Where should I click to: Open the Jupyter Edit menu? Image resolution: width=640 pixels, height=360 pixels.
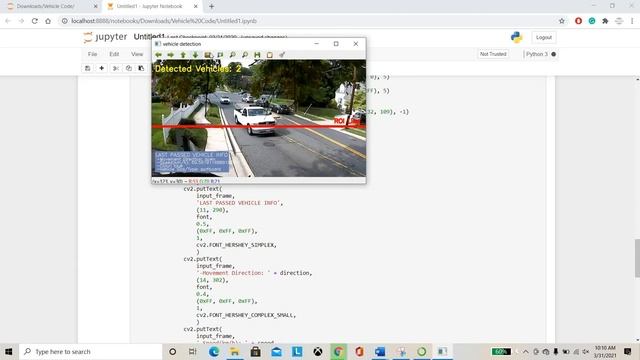114,54
